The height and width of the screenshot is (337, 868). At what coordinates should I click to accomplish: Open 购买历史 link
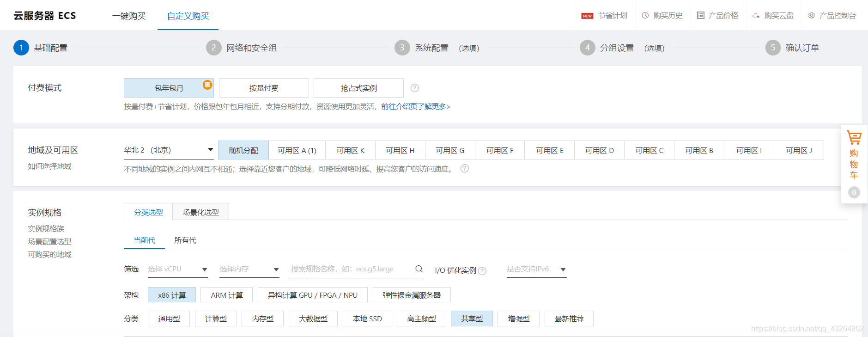tap(668, 15)
